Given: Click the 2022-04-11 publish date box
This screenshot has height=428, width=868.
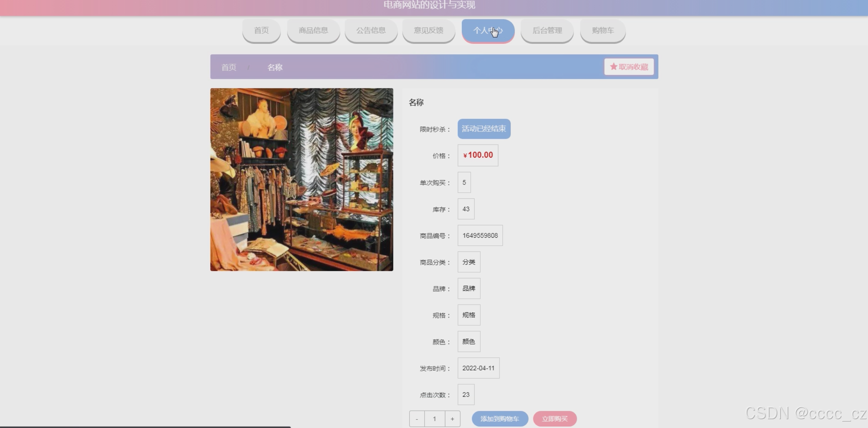Looking at the screenshot, I should pyautogui.click(x=478, y=368).
